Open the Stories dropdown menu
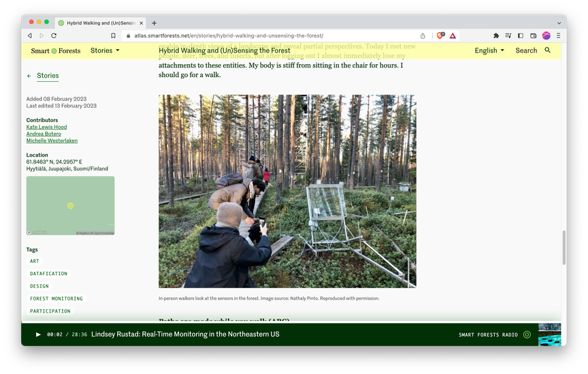 (x=105, y=50)
